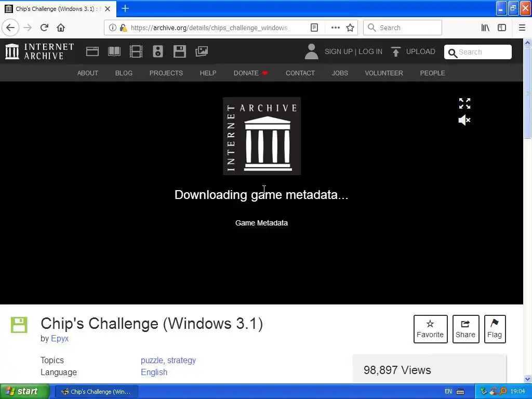Open the browser home page
This screenshot has width=532, height=399.
61,28
